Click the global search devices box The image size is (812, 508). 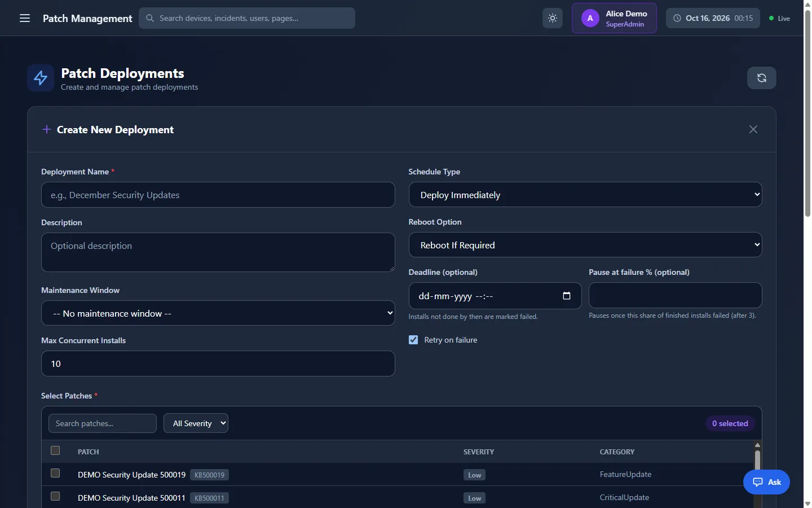247,18
